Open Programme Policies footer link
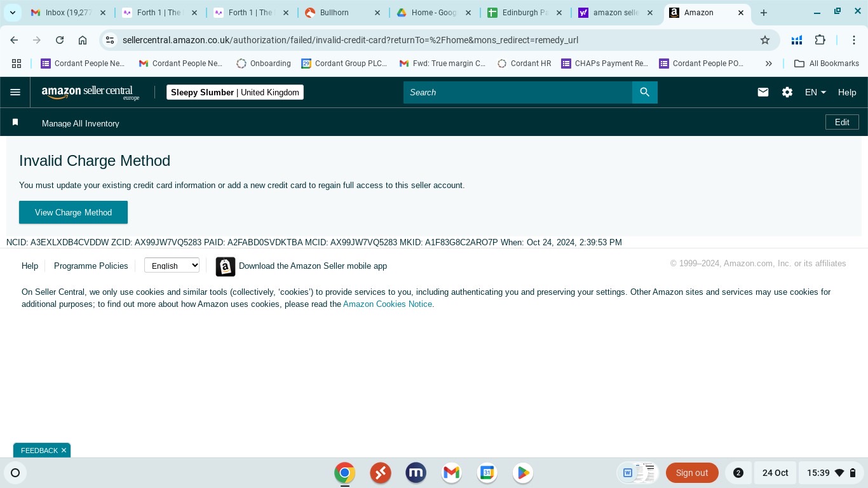Screen dimensions: 868x488 tap(91, 266)
